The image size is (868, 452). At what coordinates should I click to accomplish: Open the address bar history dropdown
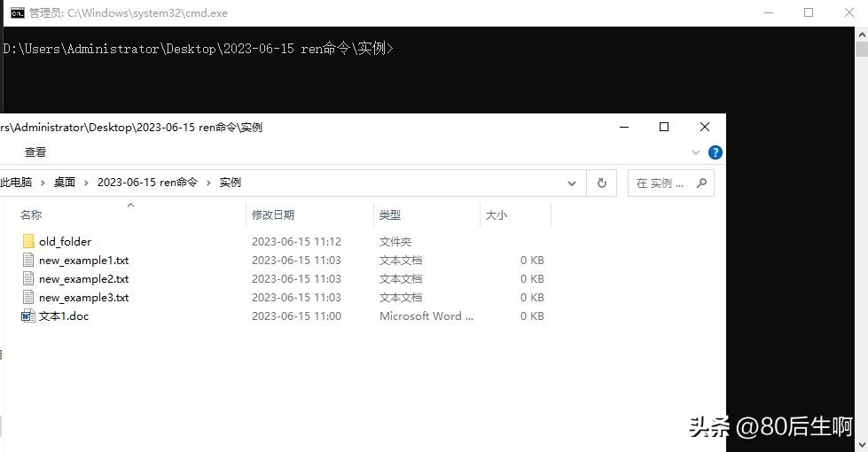coord(572,183)
